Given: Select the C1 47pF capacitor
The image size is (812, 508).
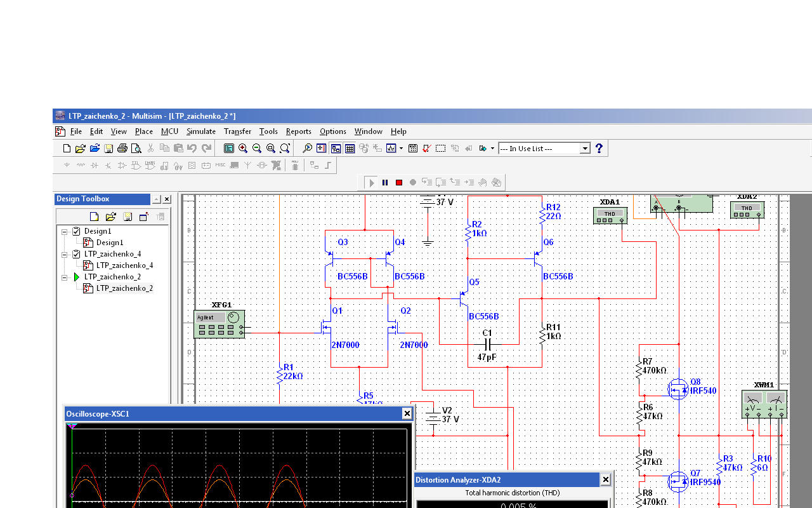Looking at the screenshot, I should pos(487,344).
